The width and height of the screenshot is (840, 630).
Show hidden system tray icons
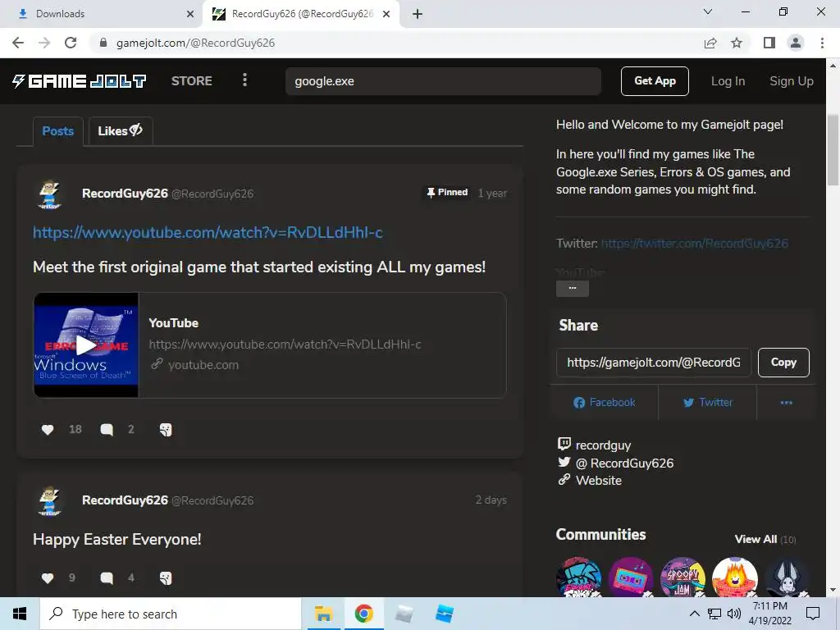694,614
